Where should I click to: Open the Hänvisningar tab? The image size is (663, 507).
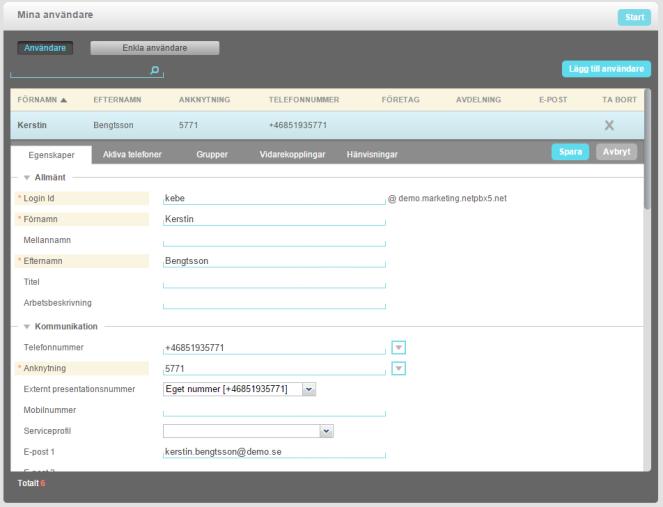pos(372,154)
